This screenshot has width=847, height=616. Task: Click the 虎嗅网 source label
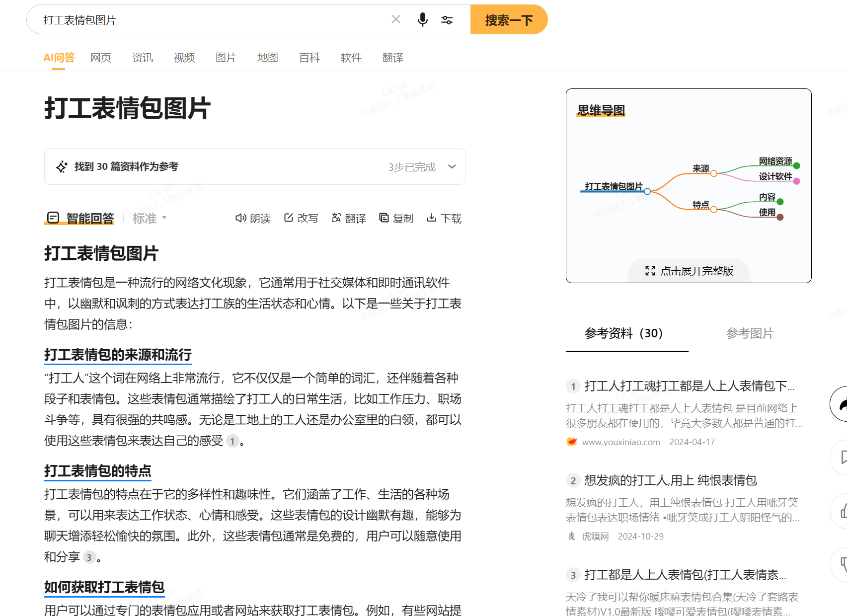tap(596, 537)
